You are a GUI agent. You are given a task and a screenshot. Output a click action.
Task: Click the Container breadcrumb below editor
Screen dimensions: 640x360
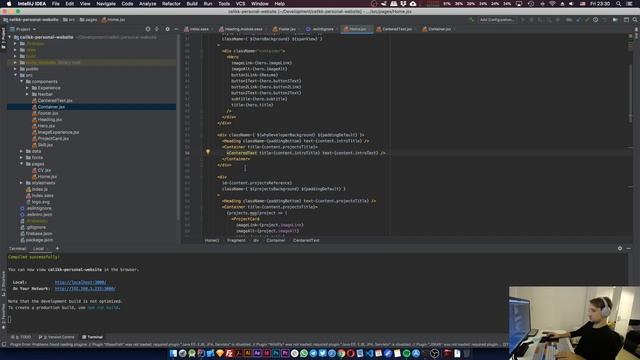click(276, 240)
